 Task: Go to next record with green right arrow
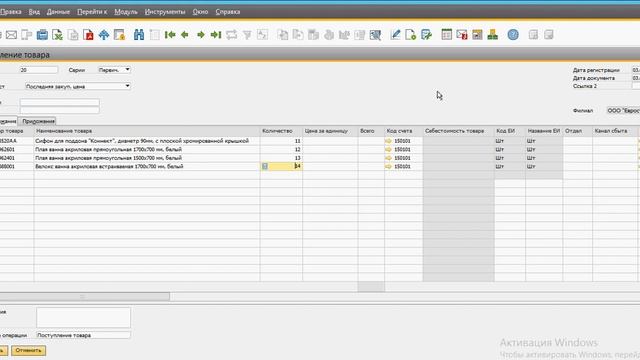point(200,35)
